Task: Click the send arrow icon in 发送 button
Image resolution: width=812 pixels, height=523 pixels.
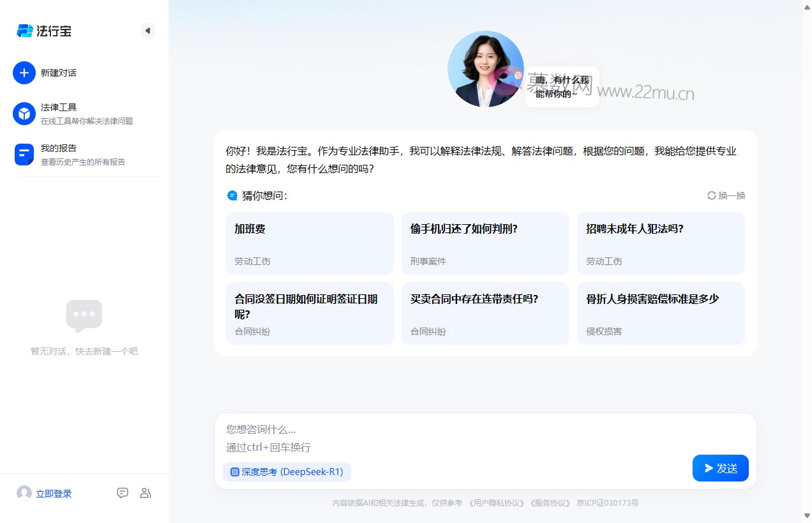Action: pyautogui.click(x=709, y=468)
